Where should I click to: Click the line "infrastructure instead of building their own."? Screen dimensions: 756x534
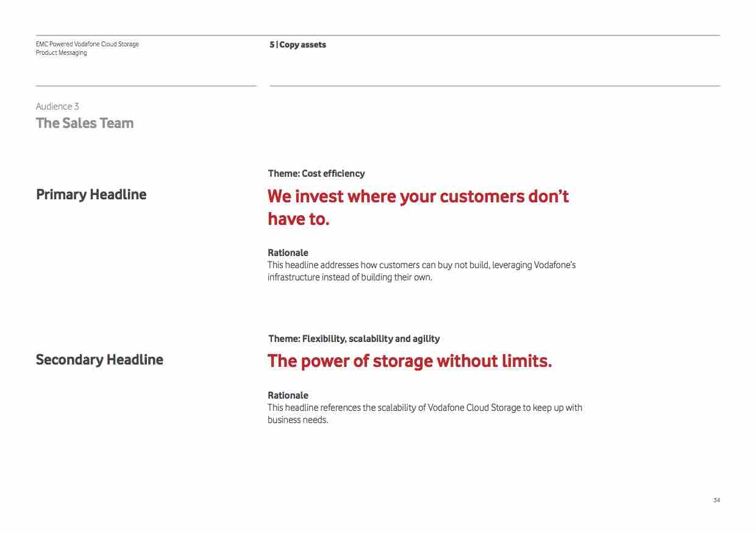[x=349, y=277]
